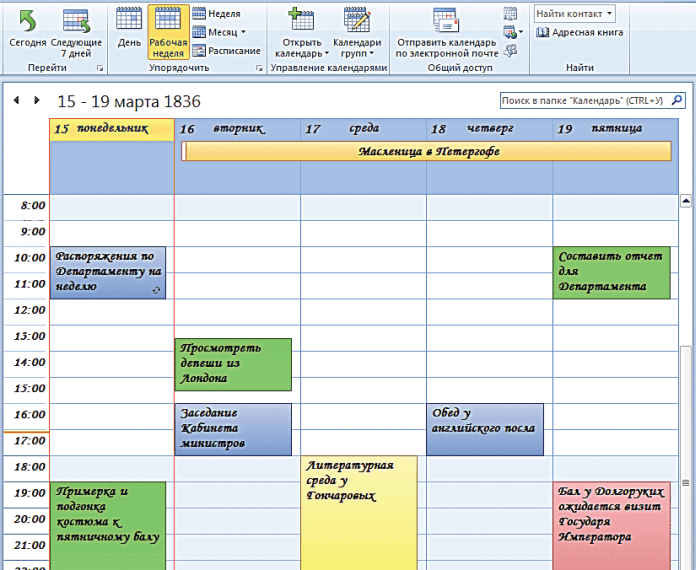
Task: Switch to Расписание (Schedule) view
Action: tap(226, 50)
